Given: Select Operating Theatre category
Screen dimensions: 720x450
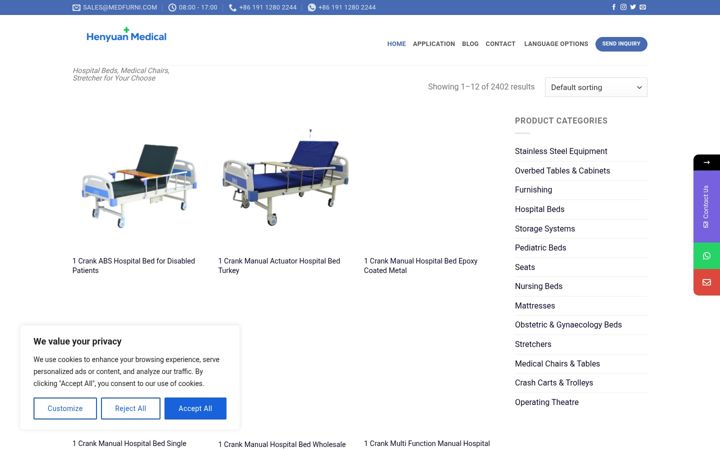Looking at the screenshot, I should (546, 402).
